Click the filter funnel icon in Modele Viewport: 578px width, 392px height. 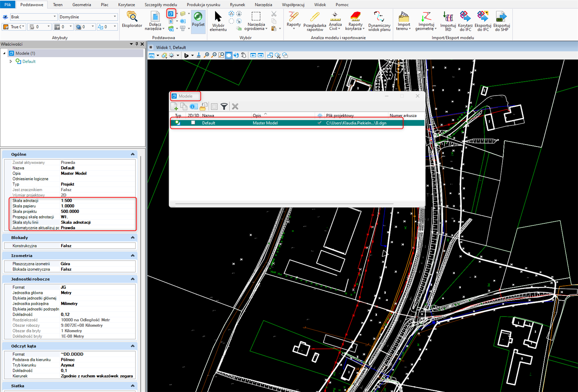click(224, 106)
